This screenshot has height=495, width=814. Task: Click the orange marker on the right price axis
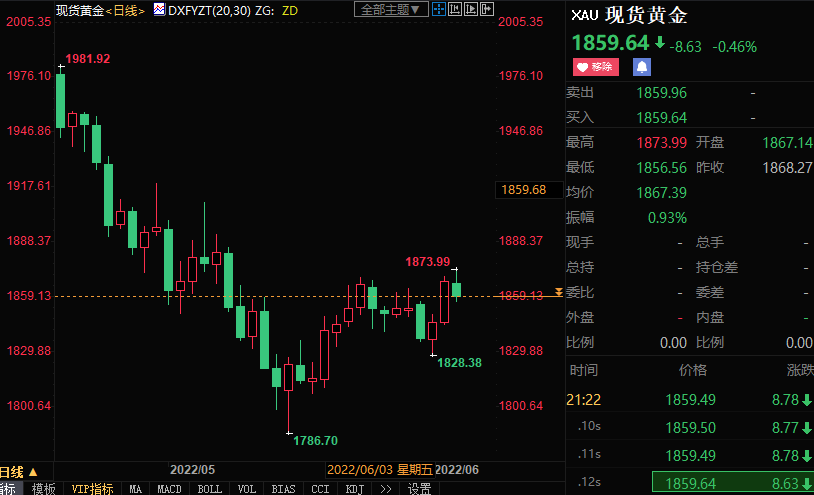pyautogui.click(x=559, y=292)
